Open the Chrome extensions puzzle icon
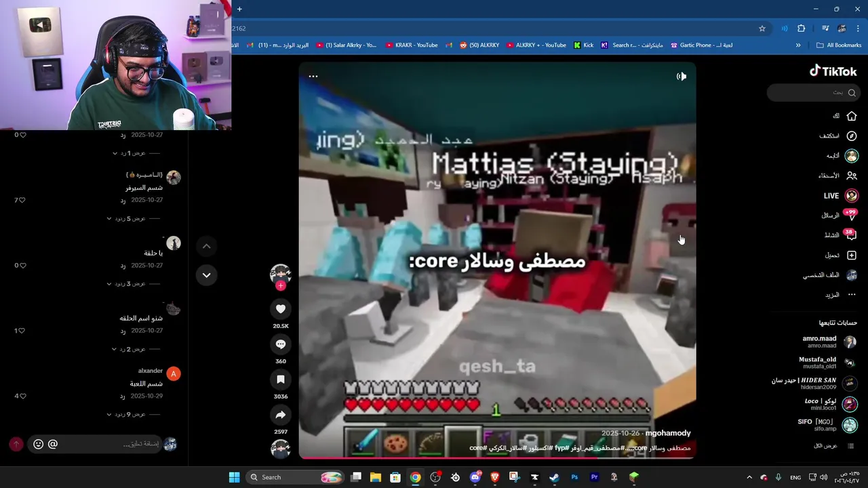This screenshot has width=868, height=488. pos(802,28)
